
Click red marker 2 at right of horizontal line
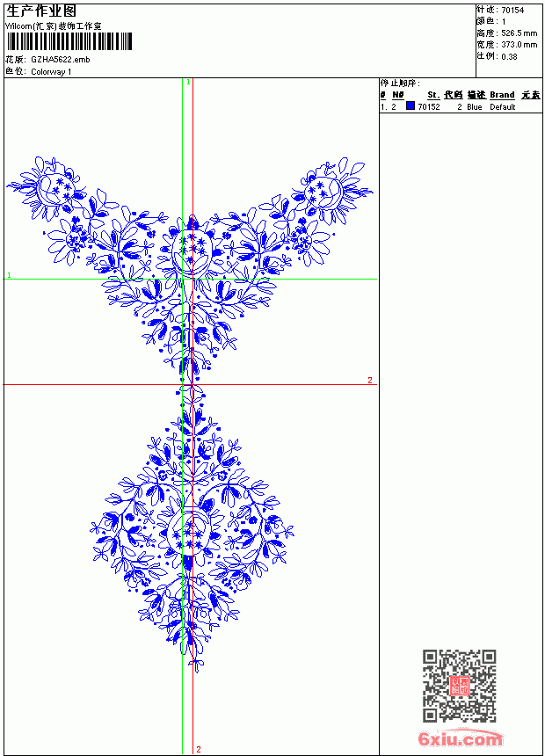(x=370, y=380)
